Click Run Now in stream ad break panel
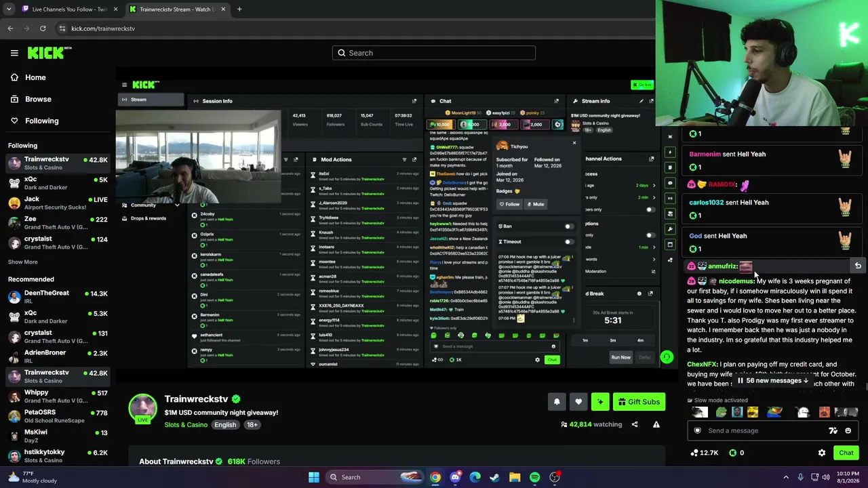Image resolution: width=868 pixels, height=488 pixels. pyautogui.click(x=620, y=357)
